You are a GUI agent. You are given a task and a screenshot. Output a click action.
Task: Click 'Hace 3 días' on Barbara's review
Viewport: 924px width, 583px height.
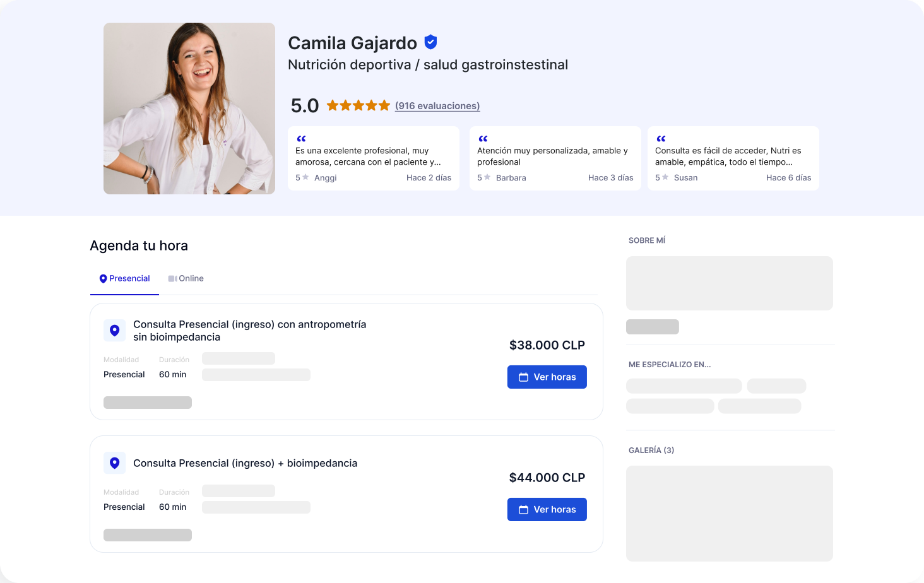(x=611, y=178)
